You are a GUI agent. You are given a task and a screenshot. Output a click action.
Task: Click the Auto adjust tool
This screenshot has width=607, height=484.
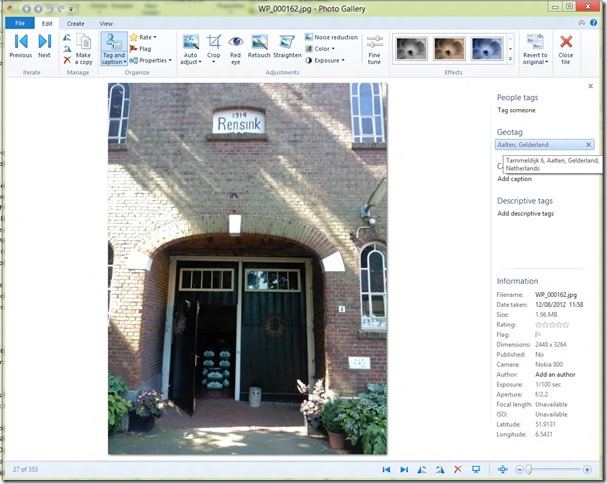pos(190,48)
